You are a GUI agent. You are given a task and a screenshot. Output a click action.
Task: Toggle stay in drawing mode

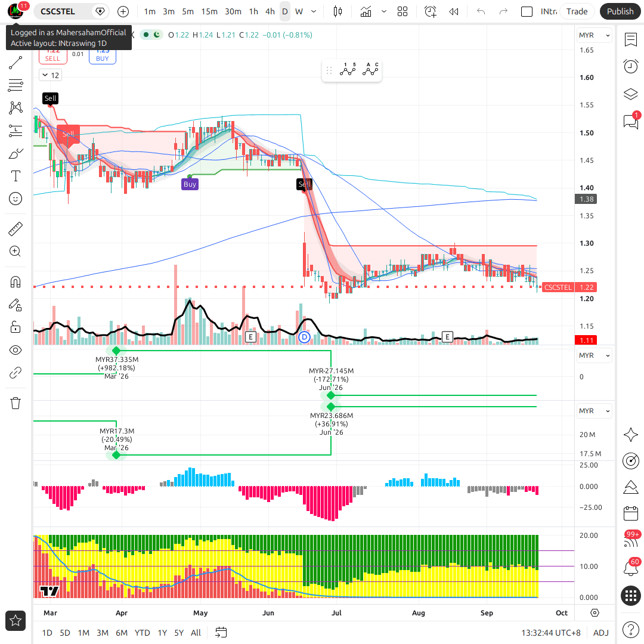(16, 305)
